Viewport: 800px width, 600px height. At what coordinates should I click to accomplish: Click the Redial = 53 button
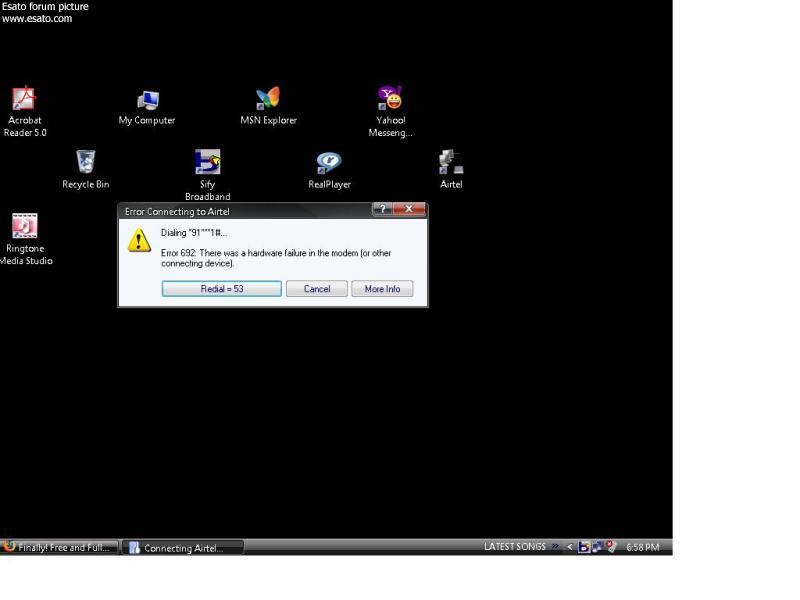(x=221, y=289)
